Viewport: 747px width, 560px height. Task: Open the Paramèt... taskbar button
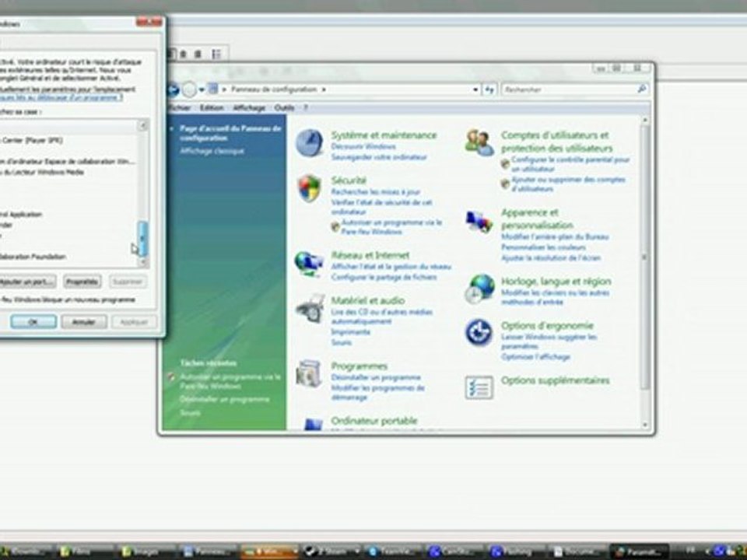tap(640, 551)
